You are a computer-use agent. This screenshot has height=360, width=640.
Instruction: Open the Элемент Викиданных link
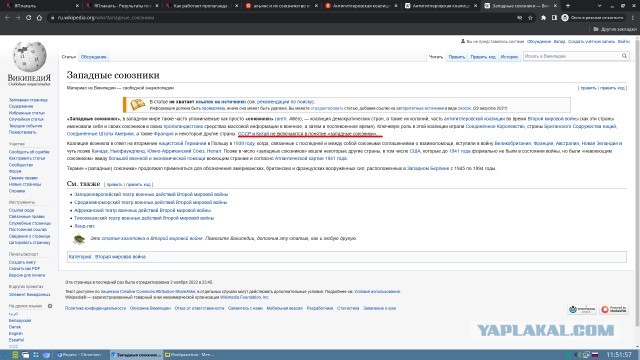click(29, 295)
